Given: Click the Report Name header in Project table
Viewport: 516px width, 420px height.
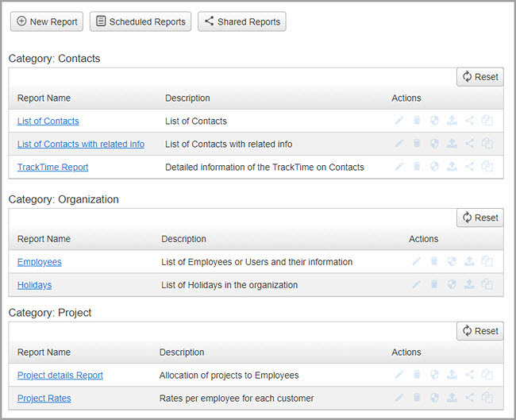Looking at the screenshot, I should [44, 353].
